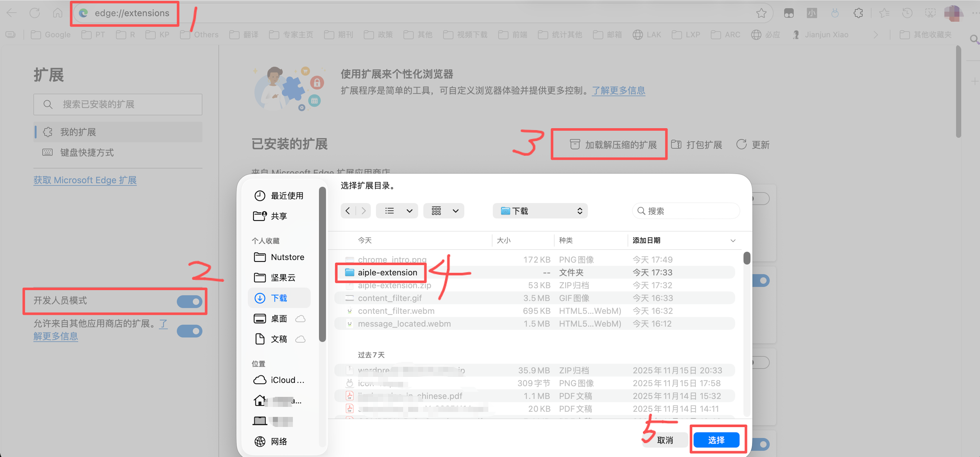Open the extensions puzzle icon in toolbar
Image resolution: width=980 pixels, height=457 pixels.
click(x=858, y=13)
